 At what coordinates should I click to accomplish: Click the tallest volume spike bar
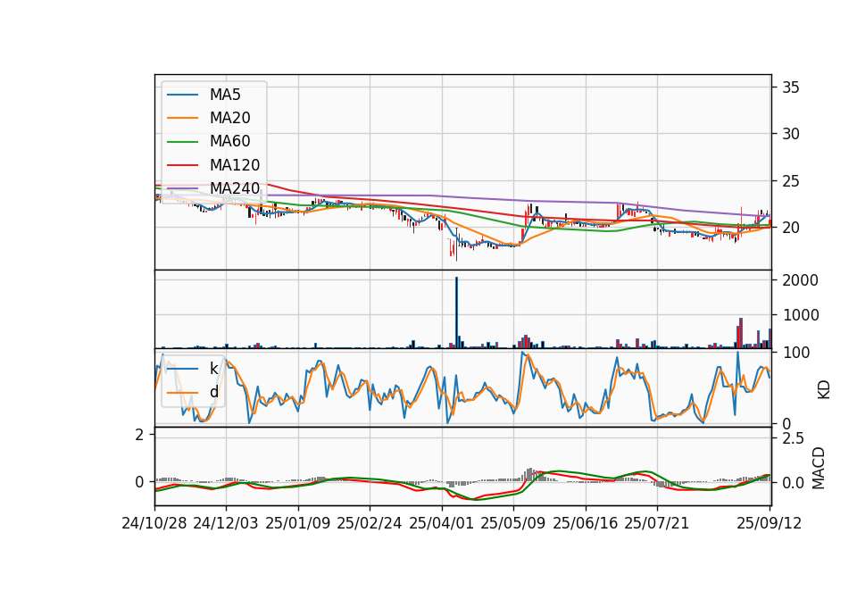point(457,312)
